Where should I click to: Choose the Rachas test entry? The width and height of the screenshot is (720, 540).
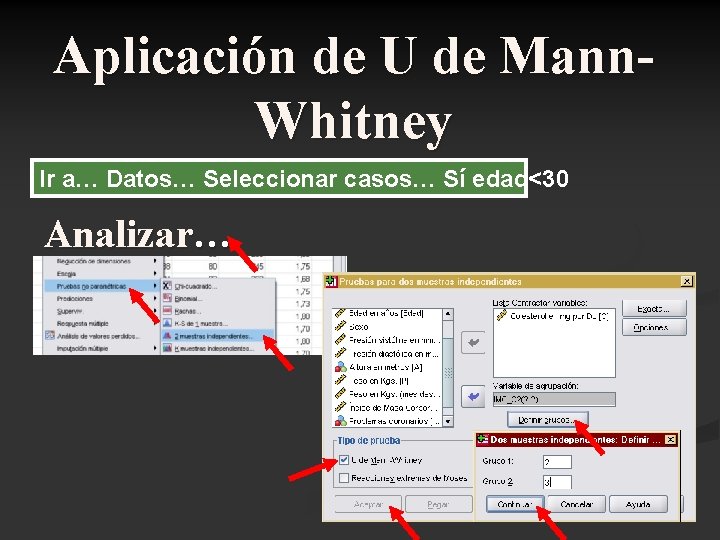pyautogui.click(x=187, y=311)
